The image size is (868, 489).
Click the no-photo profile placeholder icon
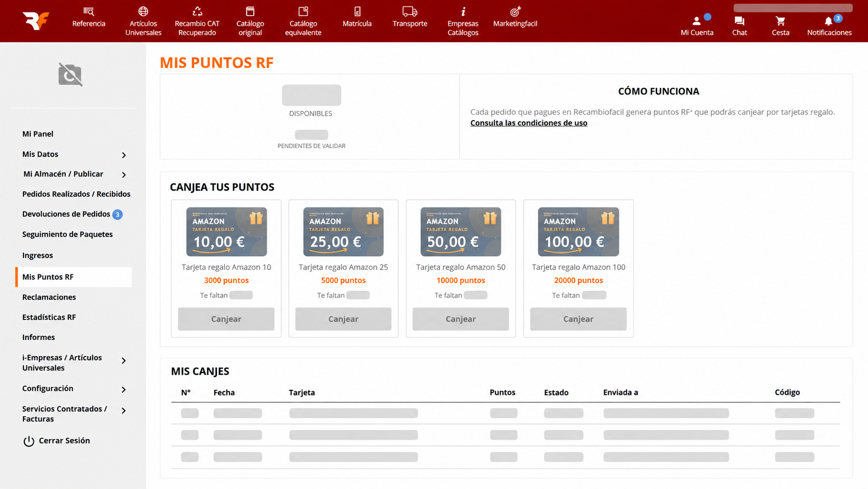pyautogui.click(x=70, y=74)
